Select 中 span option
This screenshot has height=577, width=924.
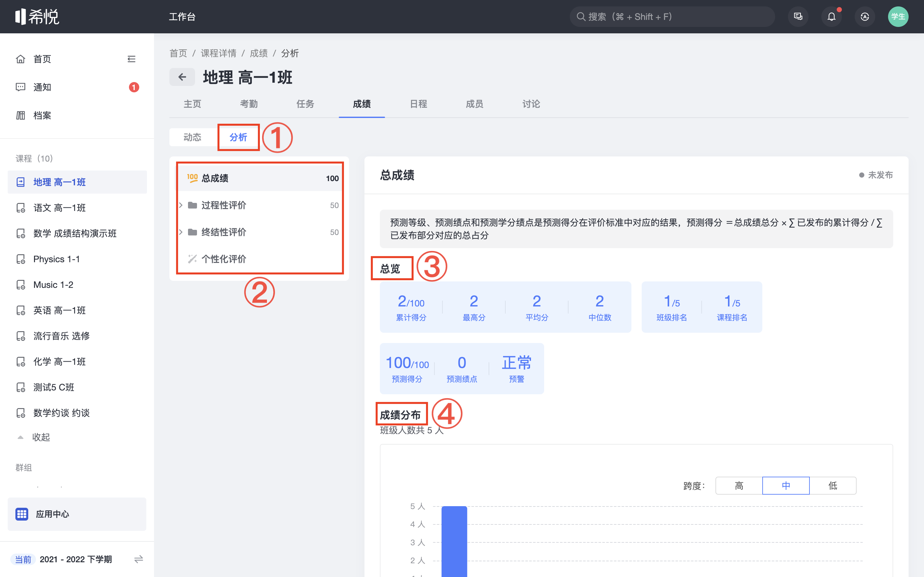point(786,485)
